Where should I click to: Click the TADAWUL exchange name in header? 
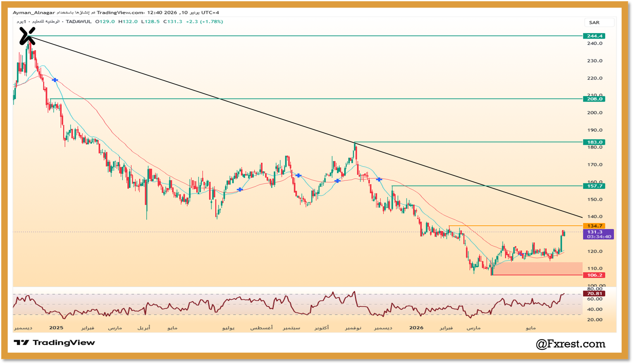coord(78,22)
